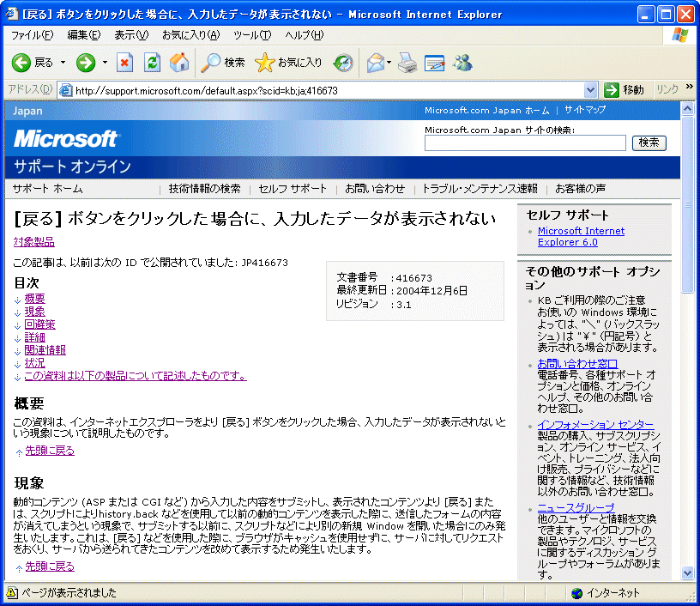Click the インターネット zone globe icon
Viewport: 700px width, 606px height.
[576, 593]
